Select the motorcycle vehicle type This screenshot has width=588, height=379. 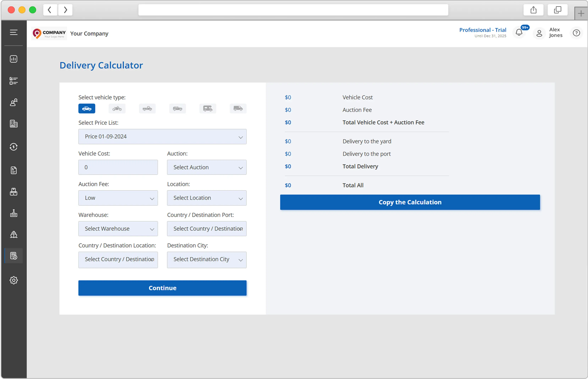117,109
